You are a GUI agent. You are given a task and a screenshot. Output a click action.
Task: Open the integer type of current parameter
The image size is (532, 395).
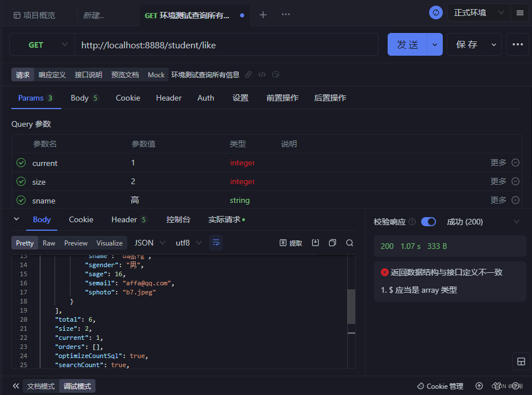coord(242,163)
